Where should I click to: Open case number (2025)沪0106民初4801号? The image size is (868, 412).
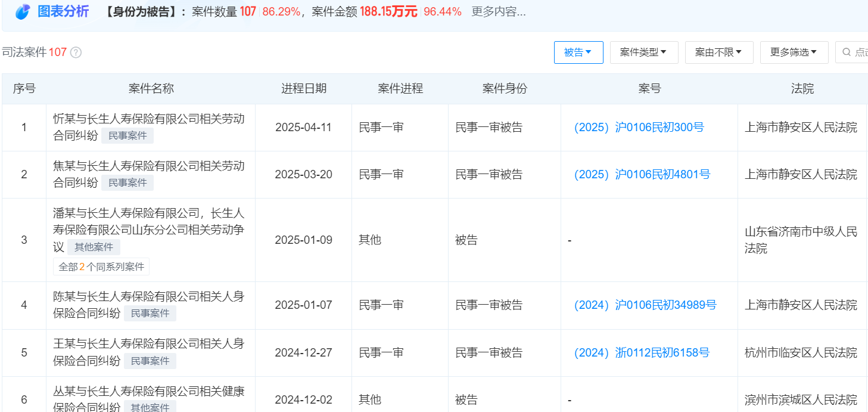point(642,175)
